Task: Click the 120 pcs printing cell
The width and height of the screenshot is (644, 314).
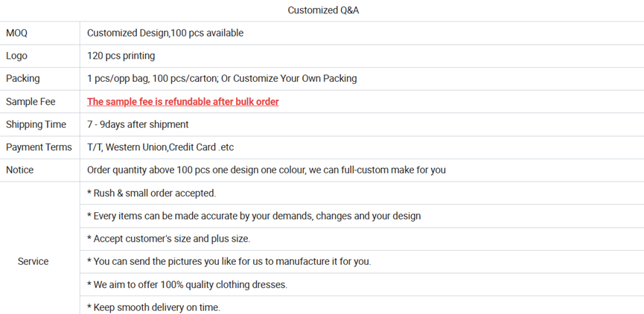Action: 121,56
